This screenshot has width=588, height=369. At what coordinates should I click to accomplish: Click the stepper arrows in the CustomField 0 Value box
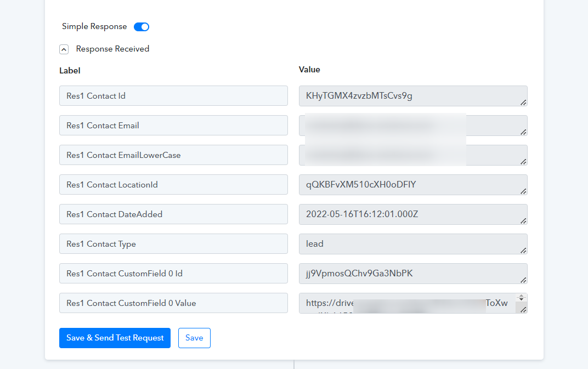tap(521, 298)
